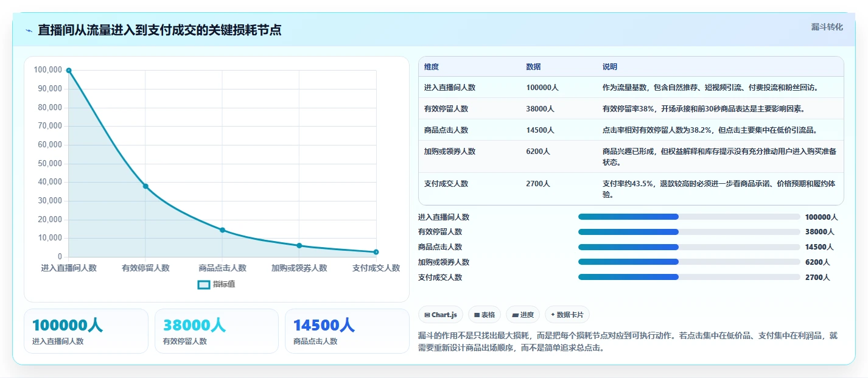Click the description starting 点击率相对有效停留人数
The image size is (868, 378).
[710, 130]
